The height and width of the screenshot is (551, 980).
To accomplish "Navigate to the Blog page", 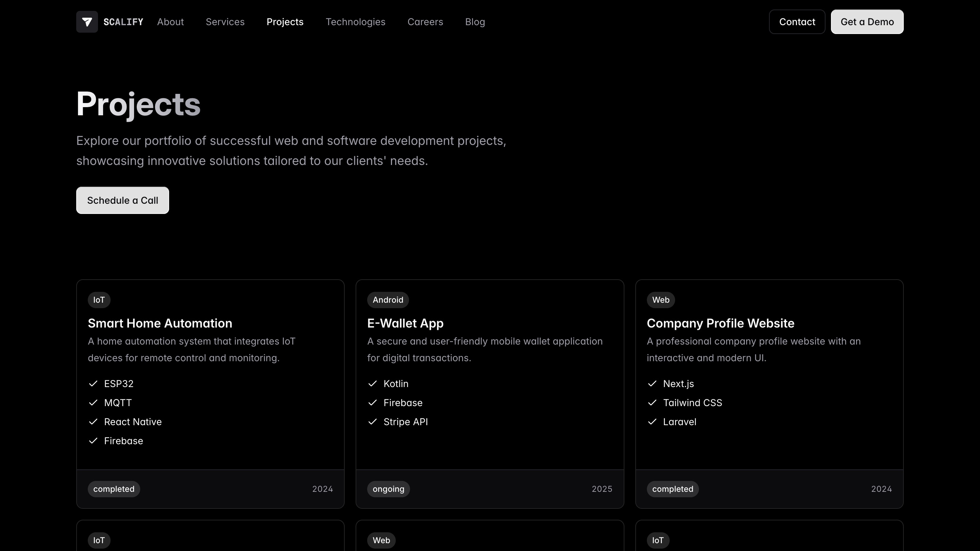I will point(475,22).
